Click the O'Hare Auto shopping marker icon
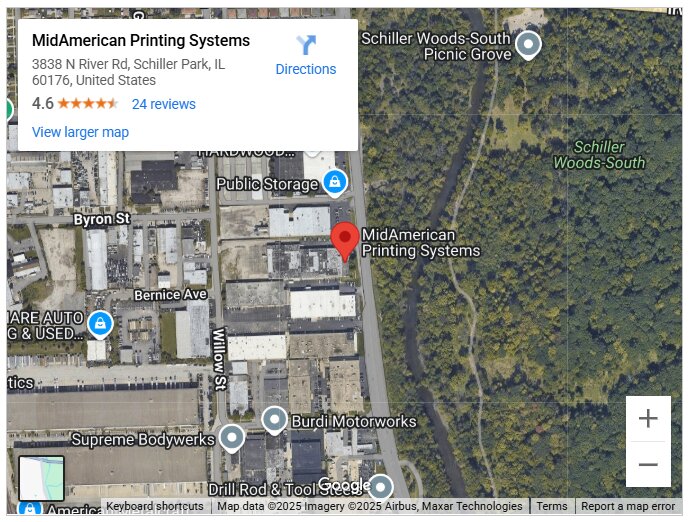Screen dimensions: 693x522 click(100, 325)
